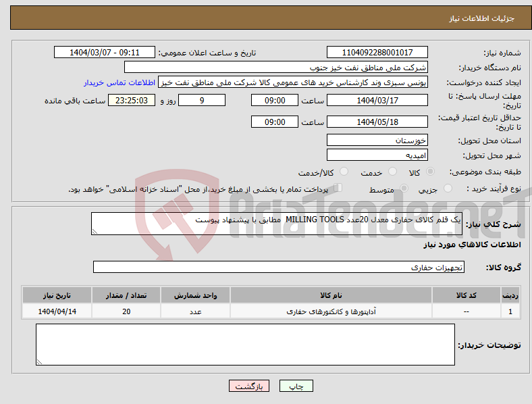Click the delivery city field امیدیه
Screen dimensions: 532x404
pyautogui.click(x=377, y=155)
